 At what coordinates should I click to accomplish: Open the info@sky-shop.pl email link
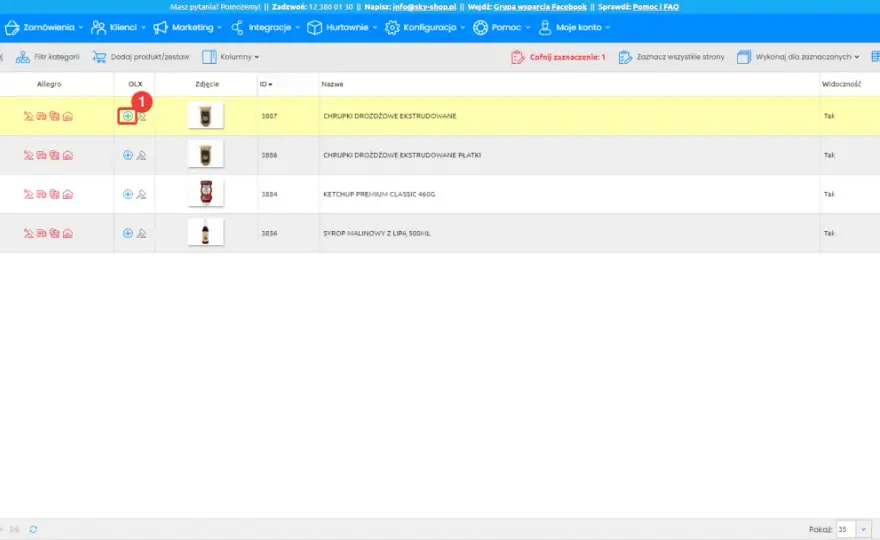click(x=424, y=7)
